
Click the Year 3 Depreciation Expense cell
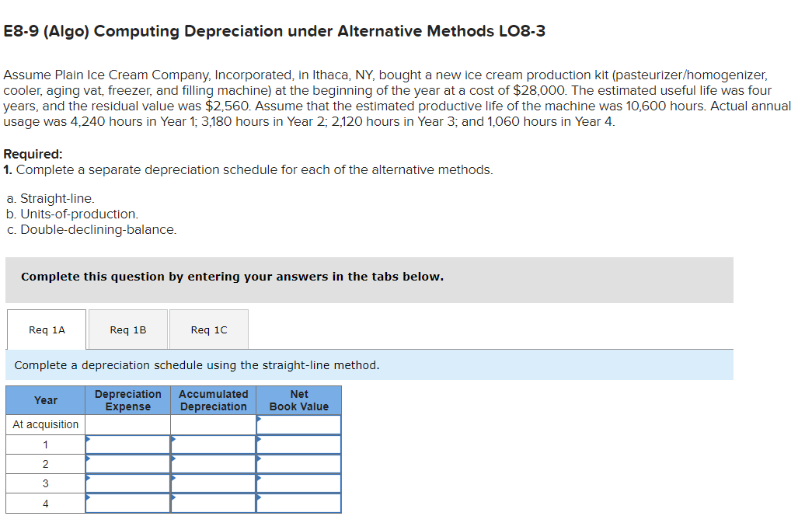click(x=128, y=483)
